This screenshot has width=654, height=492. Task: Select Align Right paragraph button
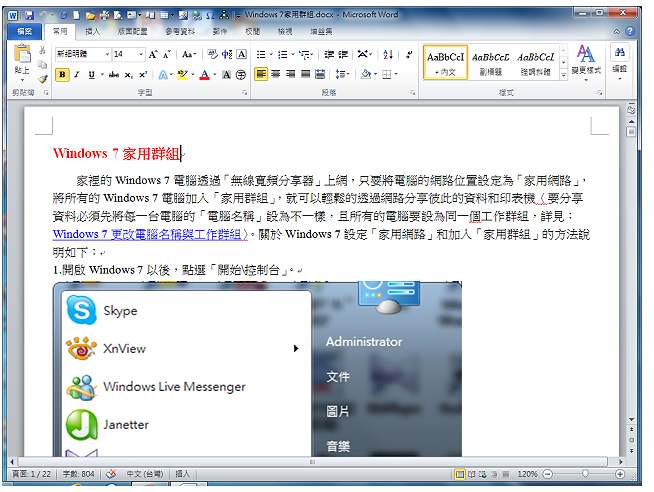click(x=291, y=75)
